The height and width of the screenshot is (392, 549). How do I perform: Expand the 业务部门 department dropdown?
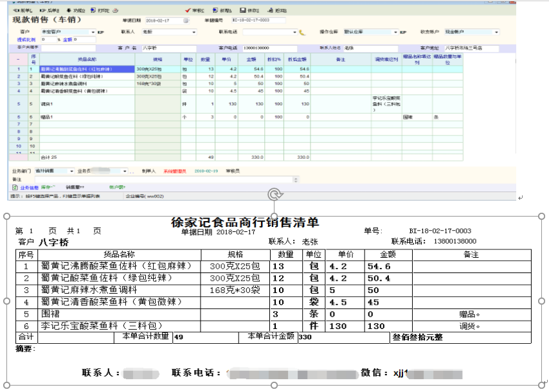pyautogui.click(x=72, y=171)
